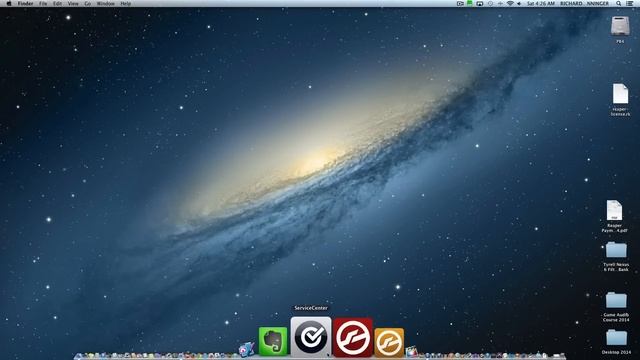The width and height of the screenshot is (640, 360).
Task: Open the Go menu
Action: point(87,3)
